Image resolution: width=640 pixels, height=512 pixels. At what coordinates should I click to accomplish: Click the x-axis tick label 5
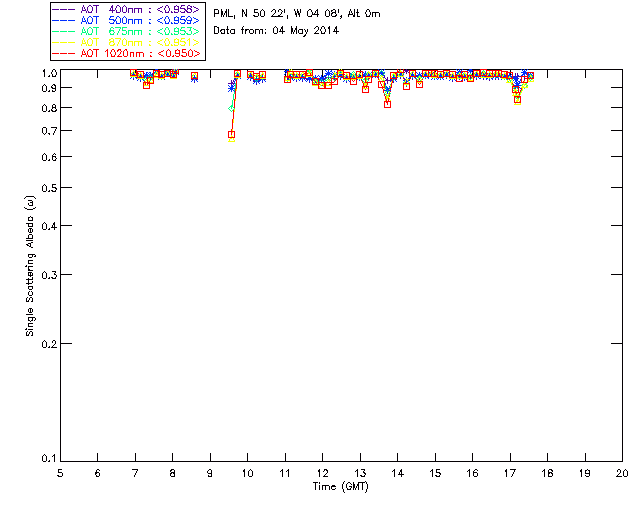[60, 473]
